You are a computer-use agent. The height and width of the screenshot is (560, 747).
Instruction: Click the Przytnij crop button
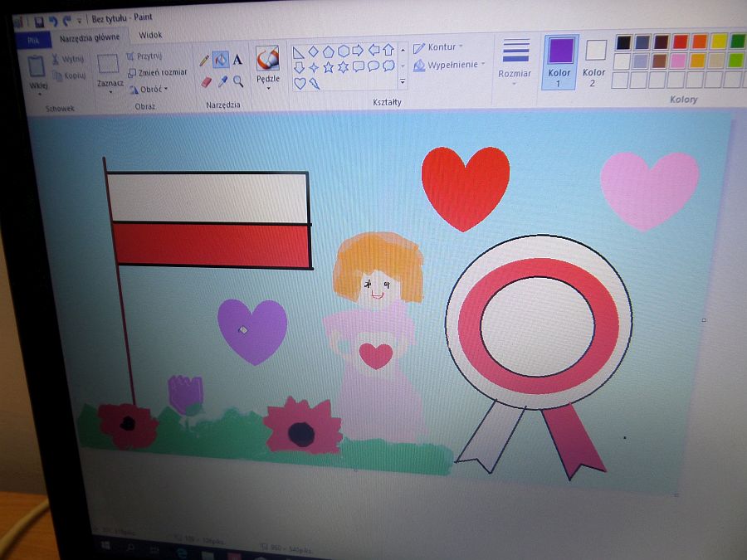(144, 56)
